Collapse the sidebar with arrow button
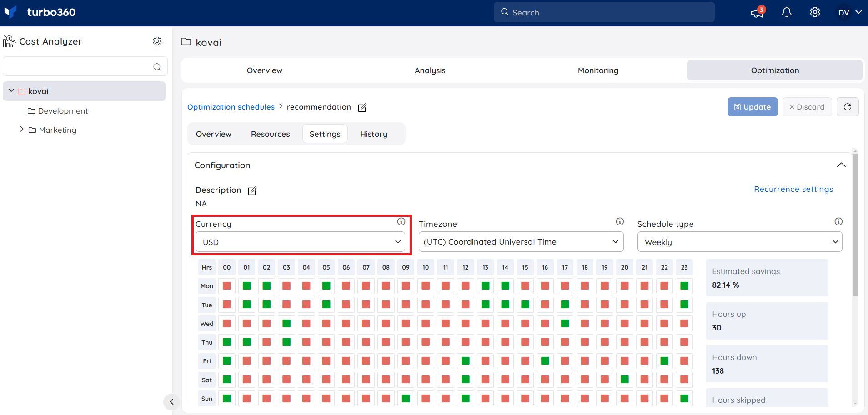 [x=171, y=402]
